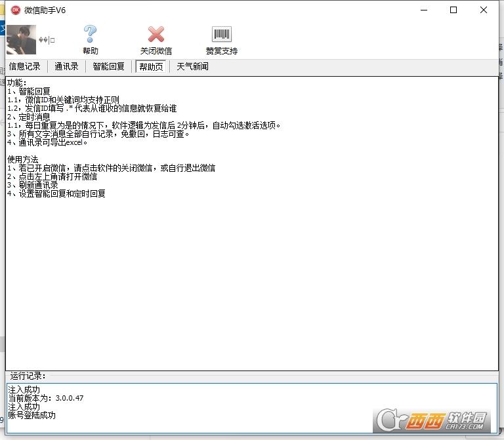
Task: Click the log line '当前版本为: 3.0.0.47'
Action: point(46,398)
